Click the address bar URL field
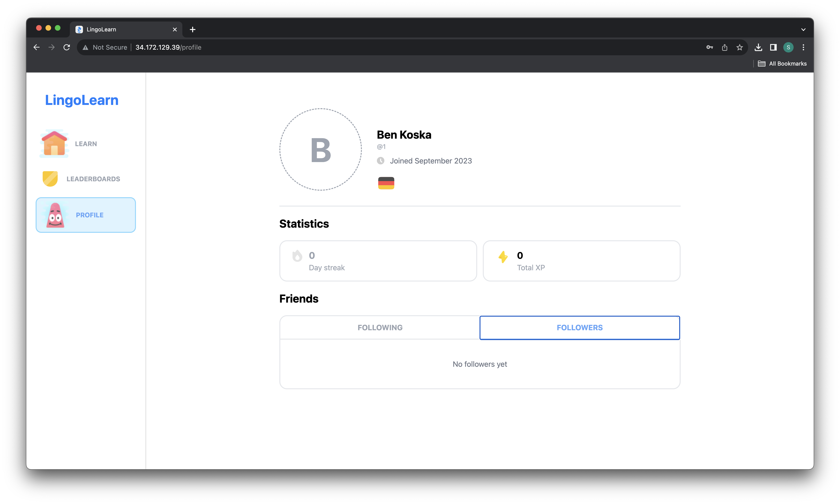The height and width of the screenshot is (504, 840). (306, 48)
